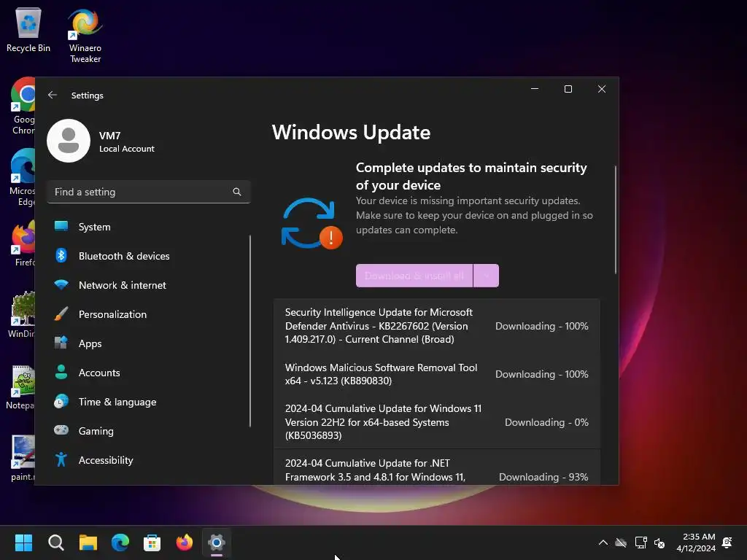Open taskbar Search
Screen dimensions: 747x560
click(55, 542)
